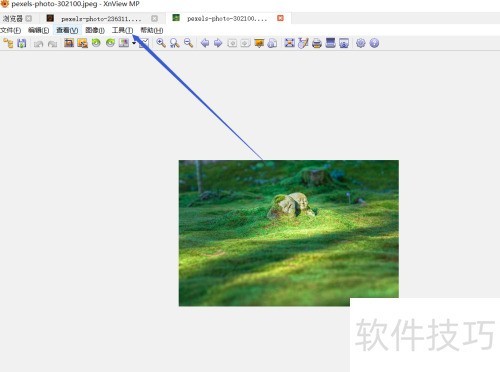Click the scanner acquire toolbar icon
This screenshot has width=500, height=372.
(330, 43)
